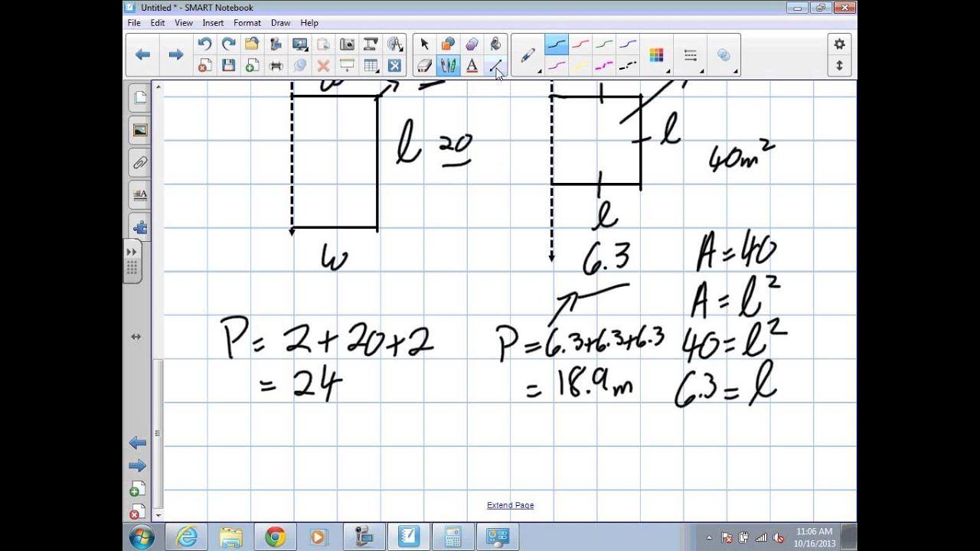
Task: Open the Gallery side tab
Action: click(139, 130)
